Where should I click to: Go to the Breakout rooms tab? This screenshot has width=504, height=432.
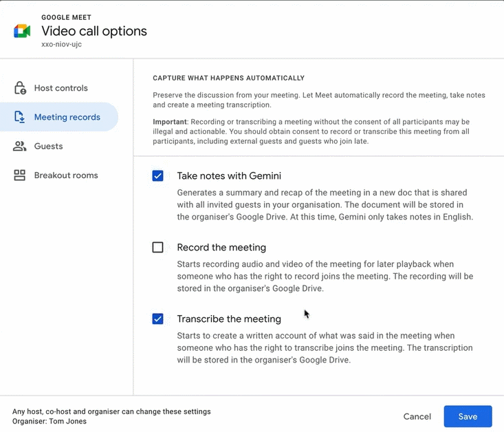click(x=59, y=175)
